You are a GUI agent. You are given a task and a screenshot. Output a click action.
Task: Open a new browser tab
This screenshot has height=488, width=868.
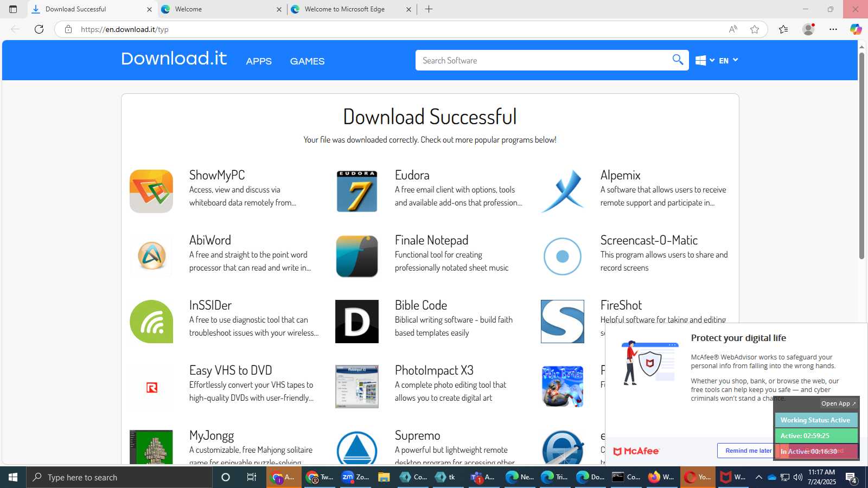(x=429, y=9)
